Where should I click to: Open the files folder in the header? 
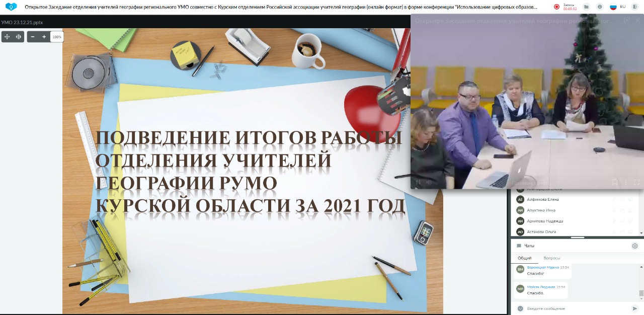coord(586,7)
